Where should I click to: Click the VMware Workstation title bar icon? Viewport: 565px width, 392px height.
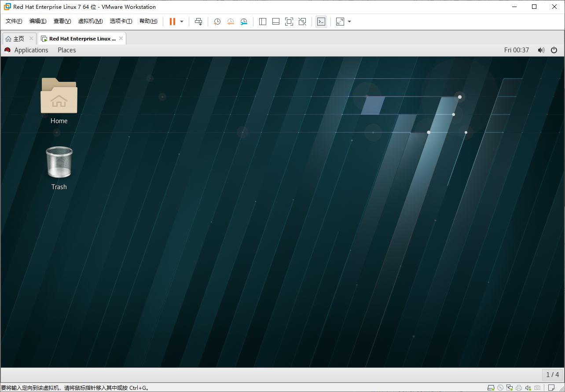pos(7,7)
